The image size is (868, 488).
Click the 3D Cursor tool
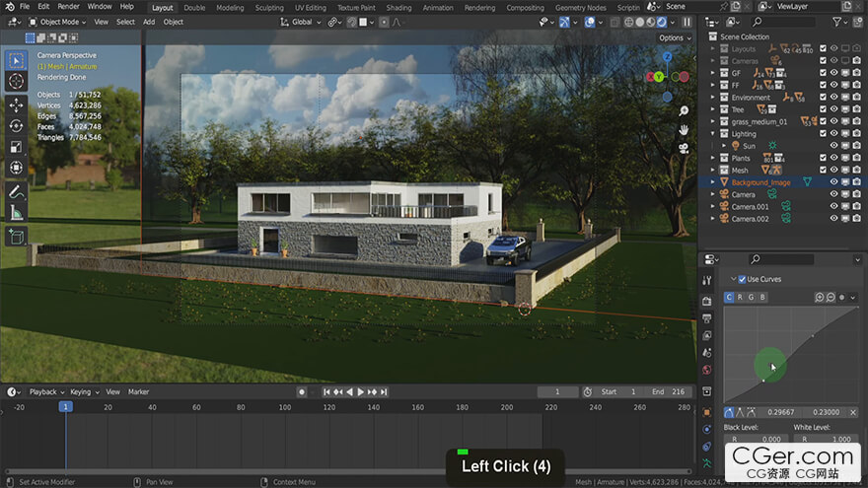tap(16, 81)
